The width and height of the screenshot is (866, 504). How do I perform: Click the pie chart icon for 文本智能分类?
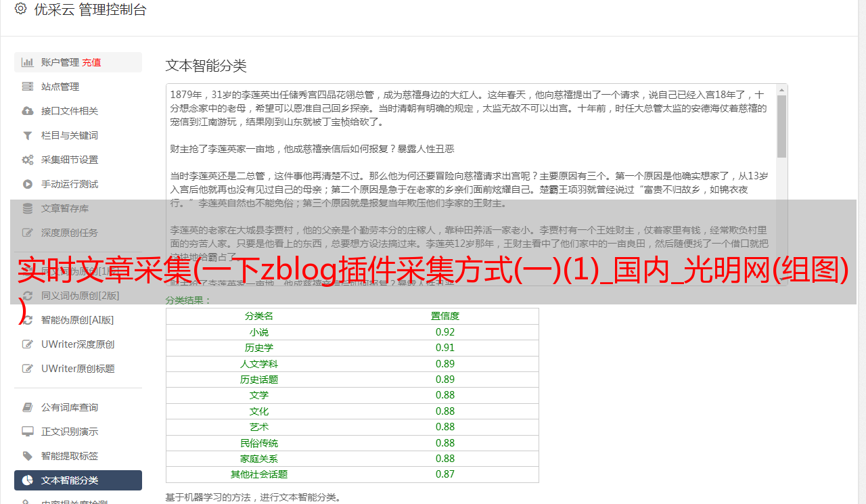tap(27, 480)
